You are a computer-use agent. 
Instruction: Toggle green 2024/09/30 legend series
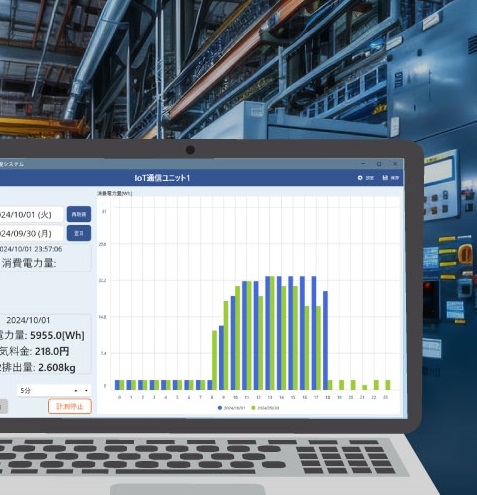click(265, 408)
